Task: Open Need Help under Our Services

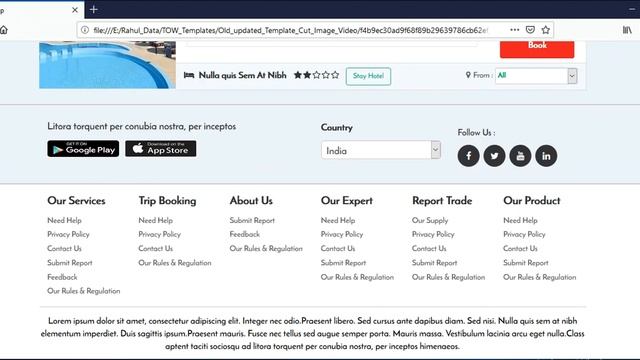Action: pos(64,220)
